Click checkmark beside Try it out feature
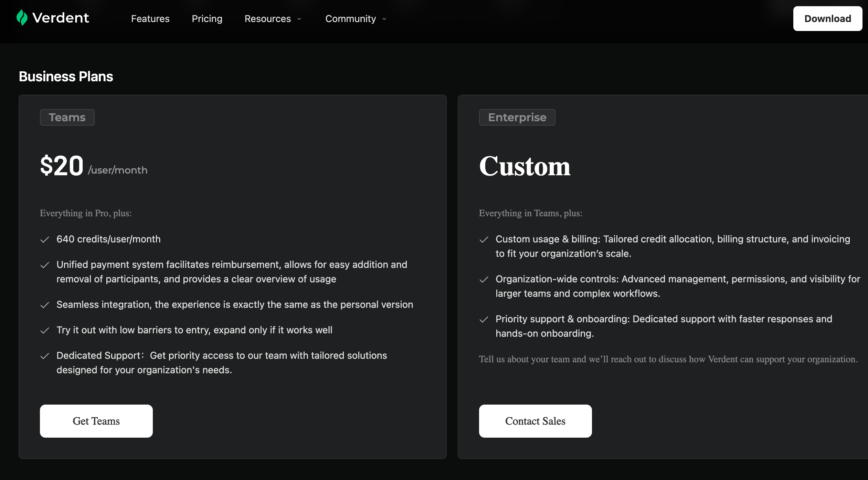 45,331
